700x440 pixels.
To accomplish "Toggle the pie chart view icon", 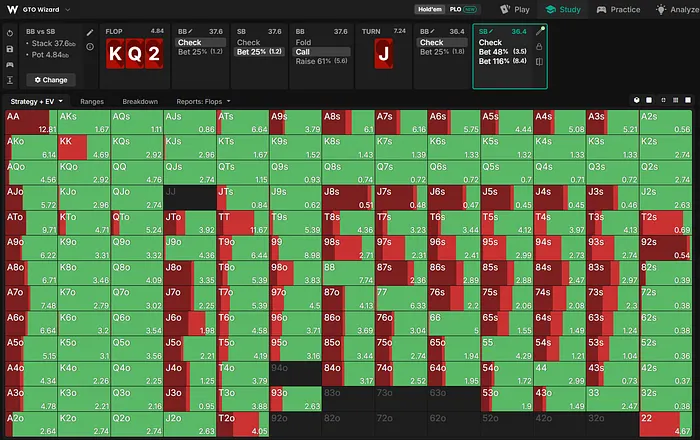I will 637,100.
